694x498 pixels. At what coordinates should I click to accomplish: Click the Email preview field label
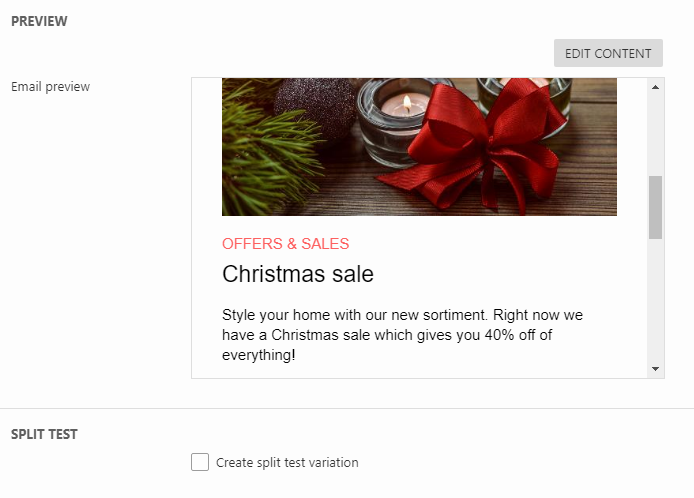tap(50, 87)
